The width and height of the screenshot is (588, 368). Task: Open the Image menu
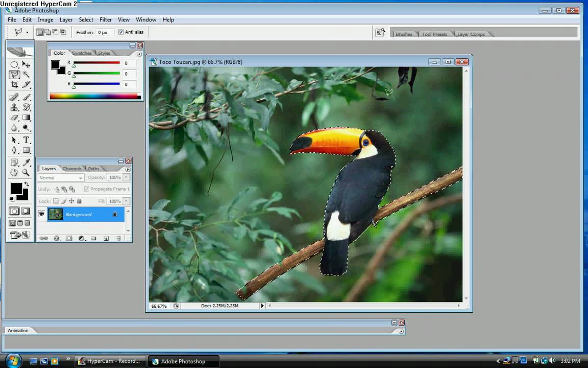tap(45, 19)
